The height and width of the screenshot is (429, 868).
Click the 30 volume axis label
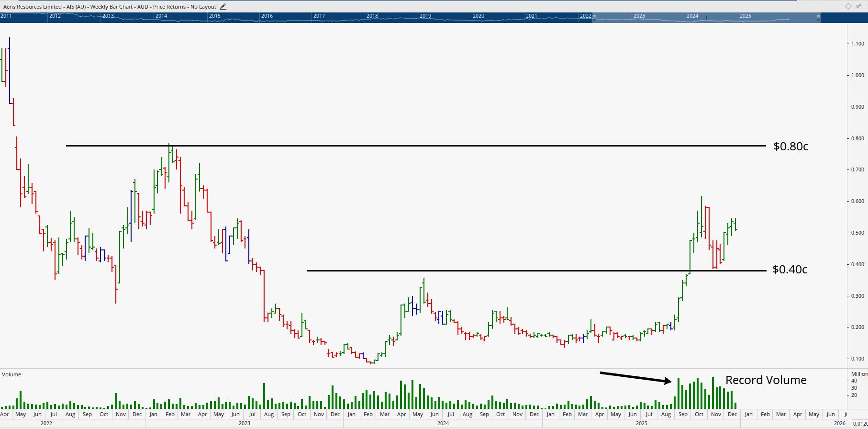click(854, 388)
